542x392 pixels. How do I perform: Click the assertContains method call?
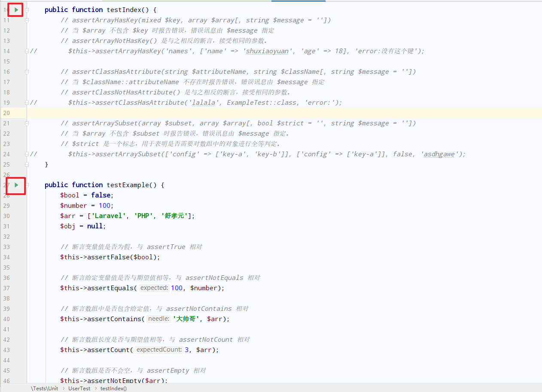click(114, 319)
